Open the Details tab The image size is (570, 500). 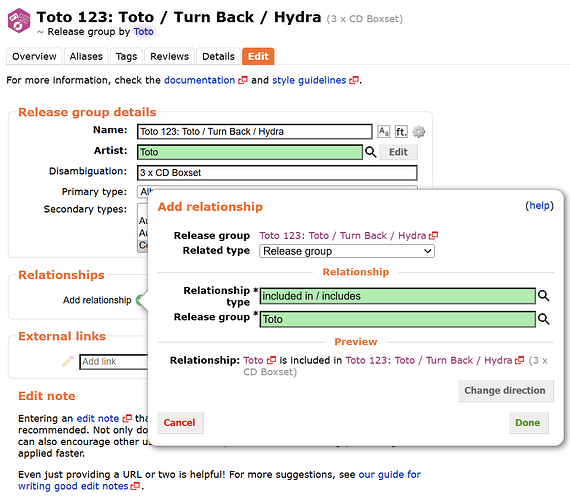pos(218,56)
